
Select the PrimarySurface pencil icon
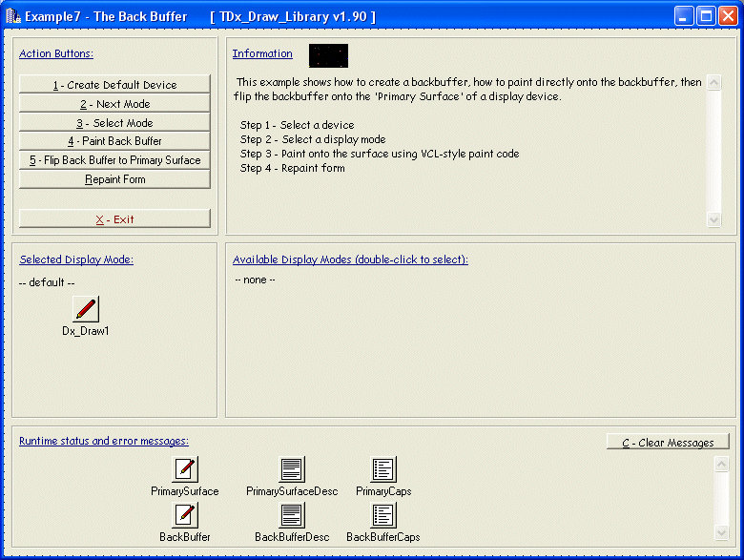184,469
